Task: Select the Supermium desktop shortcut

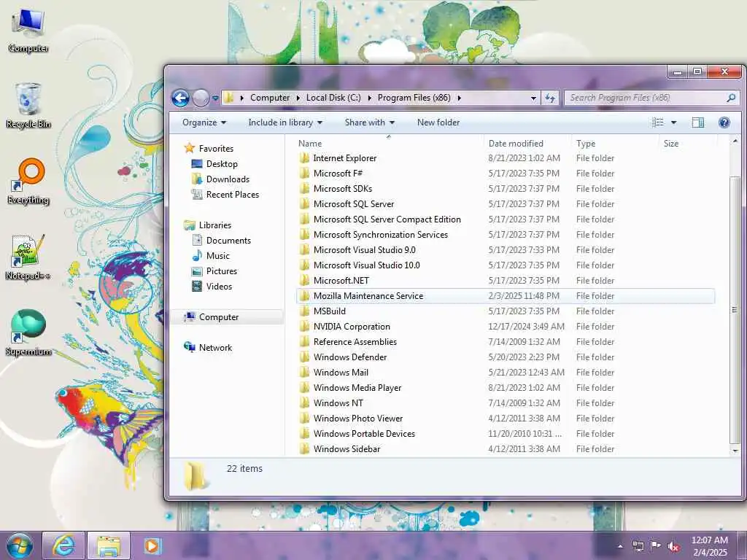Action: click(x=28, y=332)
